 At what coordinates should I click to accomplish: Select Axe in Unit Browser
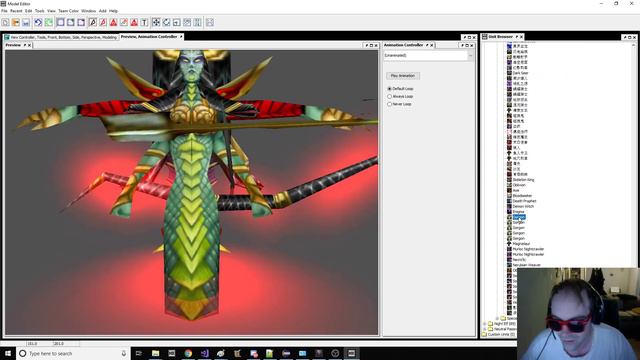(x=516, y=190)
